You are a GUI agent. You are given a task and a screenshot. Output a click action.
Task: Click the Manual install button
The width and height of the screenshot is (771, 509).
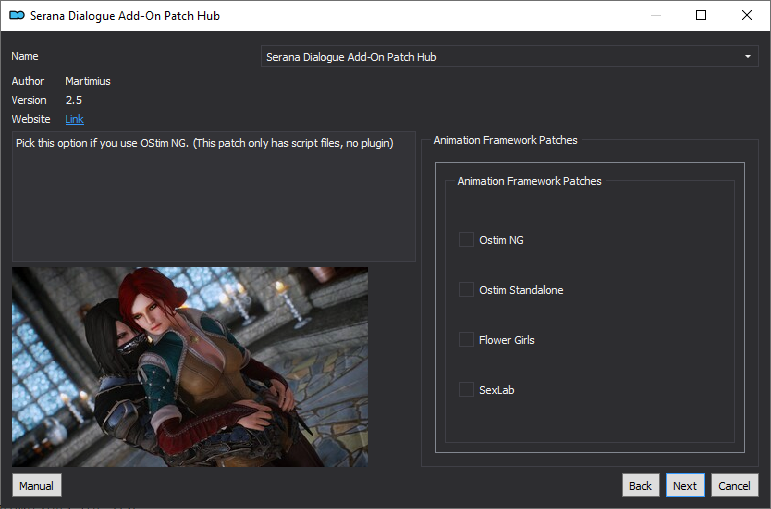(36, 486)
